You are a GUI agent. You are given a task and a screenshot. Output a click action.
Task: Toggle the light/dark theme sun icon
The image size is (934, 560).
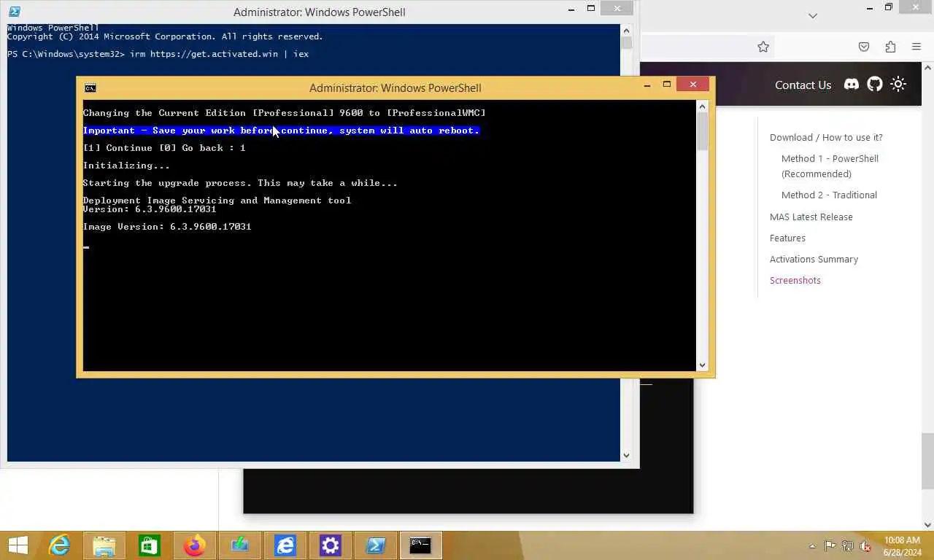[898, 85]
